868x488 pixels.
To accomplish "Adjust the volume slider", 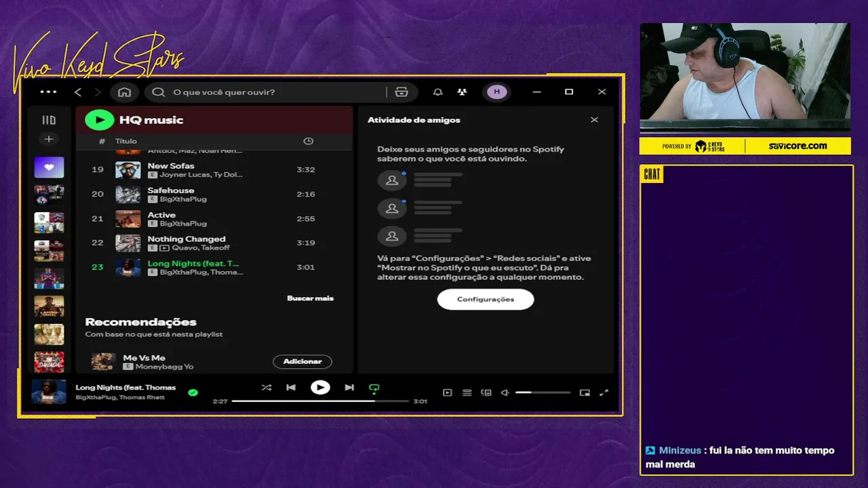I will (x=543, y=392).
